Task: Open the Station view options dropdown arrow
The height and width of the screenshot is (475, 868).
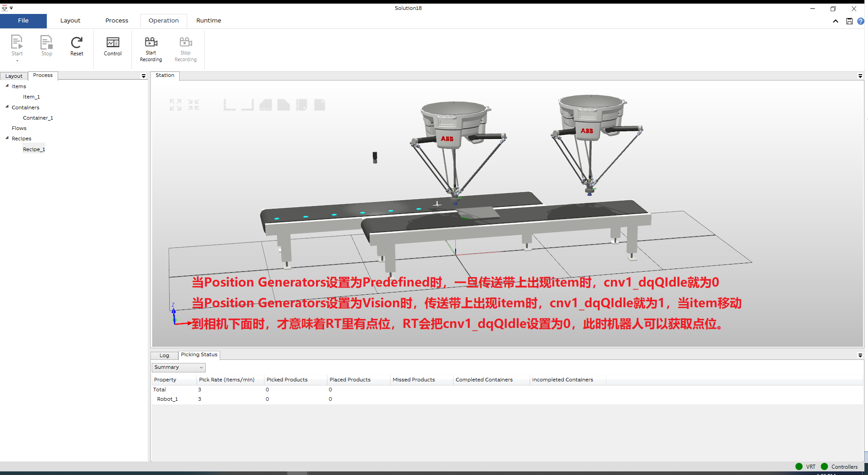Action: pyautogui.click(x=860, y=76)
